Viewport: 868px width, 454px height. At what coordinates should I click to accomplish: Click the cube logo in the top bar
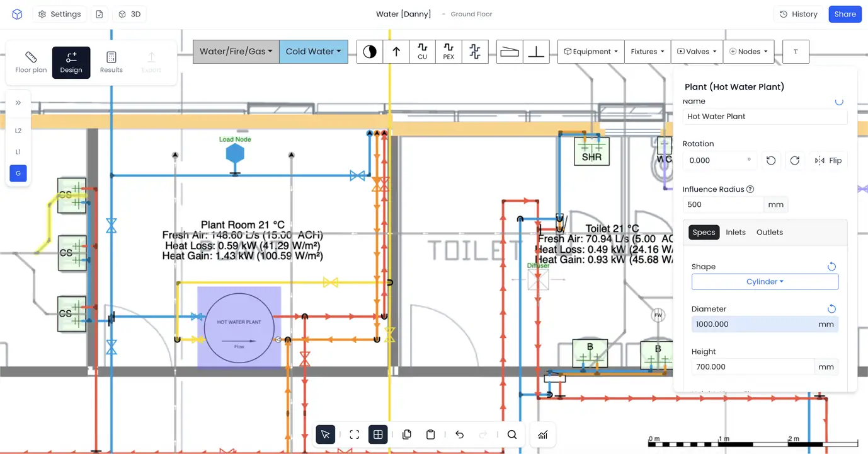pos(18,14)
